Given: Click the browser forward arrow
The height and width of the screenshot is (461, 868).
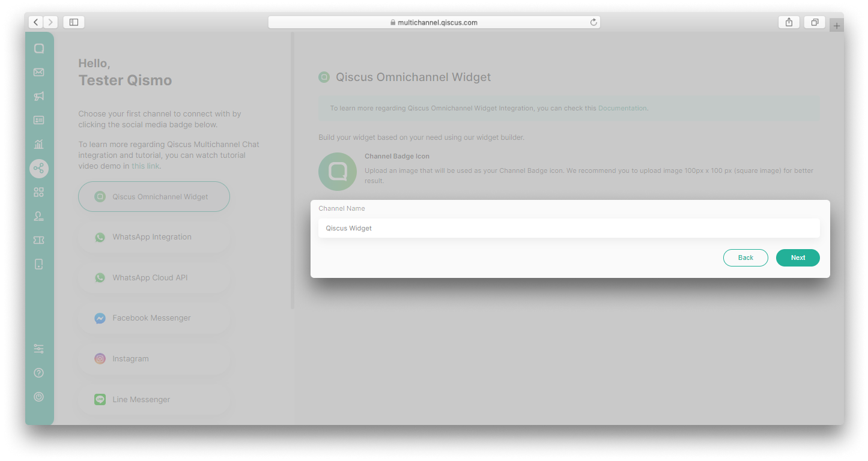Looking at the screenshot, I should point(50,22).
